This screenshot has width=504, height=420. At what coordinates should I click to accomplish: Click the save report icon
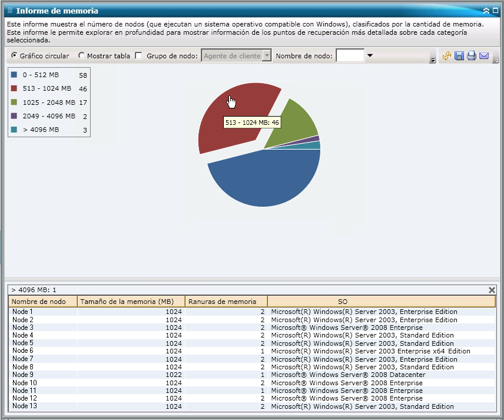click(x=459, y=56)
